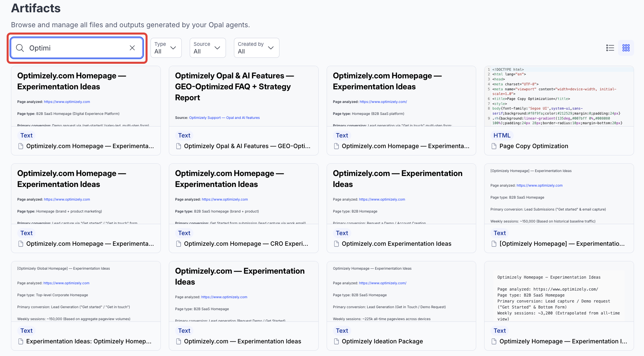Viewport: 644px width, 356px height.
Task: Clear the search field with the X icon
Action: tap(132, 48)
